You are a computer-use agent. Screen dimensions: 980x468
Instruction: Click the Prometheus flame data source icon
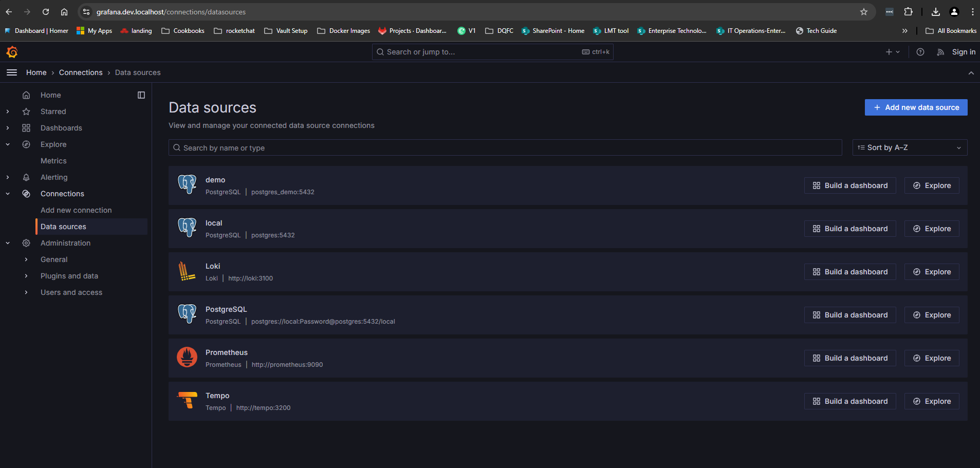pos(187,358)
